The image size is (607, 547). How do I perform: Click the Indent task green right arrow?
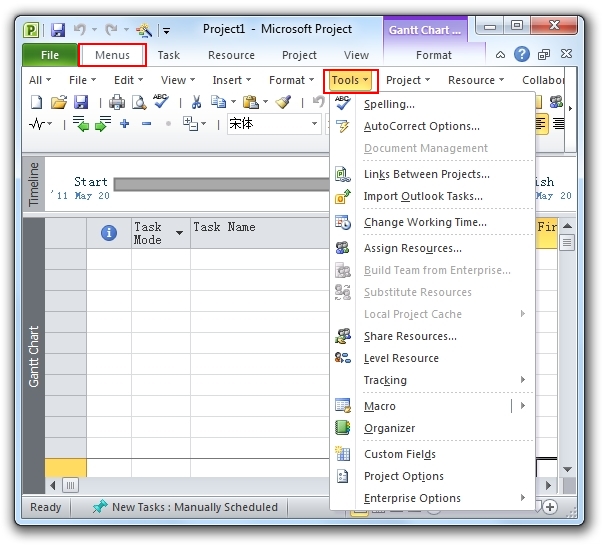tap(103, 123)
